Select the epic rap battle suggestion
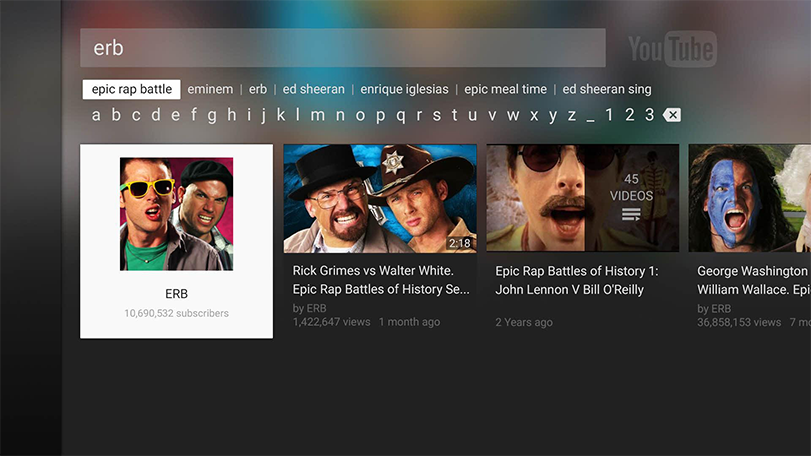Image resolution: width=811 pixels, height=457 pixels. (131, 89)
